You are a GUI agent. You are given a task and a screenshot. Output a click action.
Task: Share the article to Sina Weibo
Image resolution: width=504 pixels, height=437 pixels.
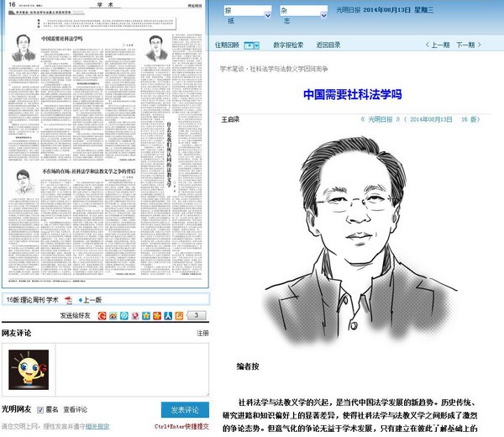pyautogui.click(x=113, y=316)
